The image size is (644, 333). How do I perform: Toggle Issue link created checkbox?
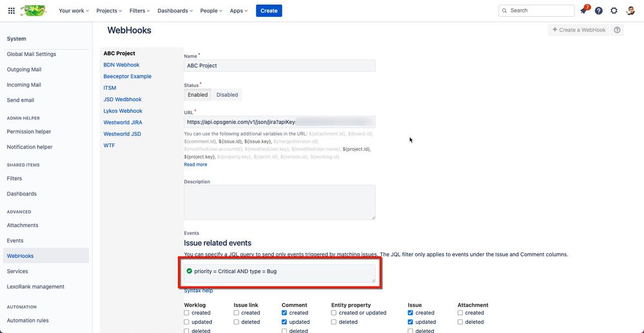click(x=237, y=313)
